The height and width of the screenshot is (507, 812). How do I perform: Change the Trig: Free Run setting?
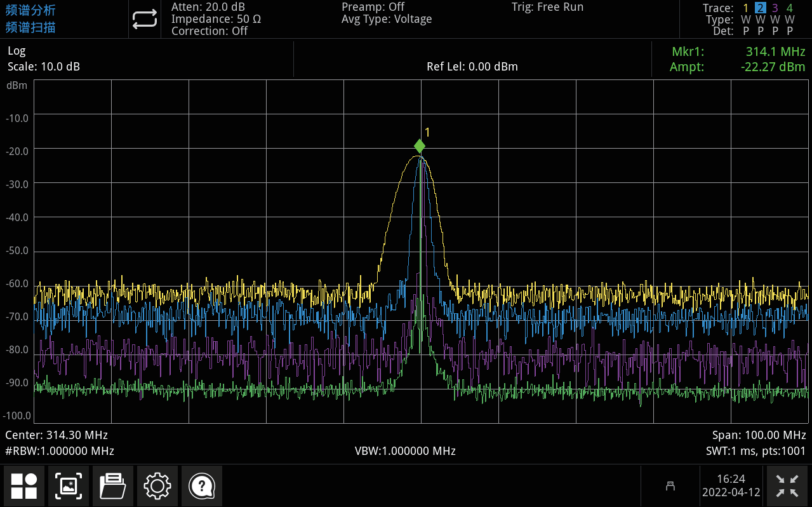pyautogui.click(x=547, y=7)
